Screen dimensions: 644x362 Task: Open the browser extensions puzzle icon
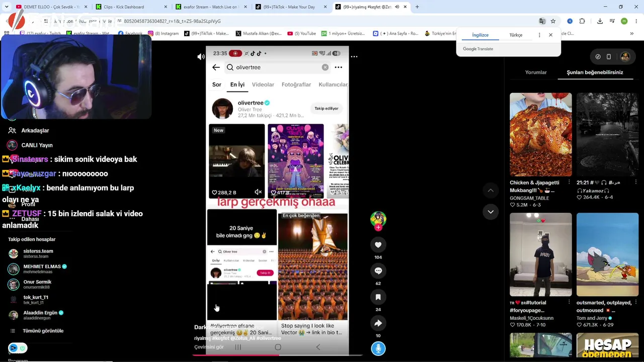pyautogui.click(x=582, y=21)
